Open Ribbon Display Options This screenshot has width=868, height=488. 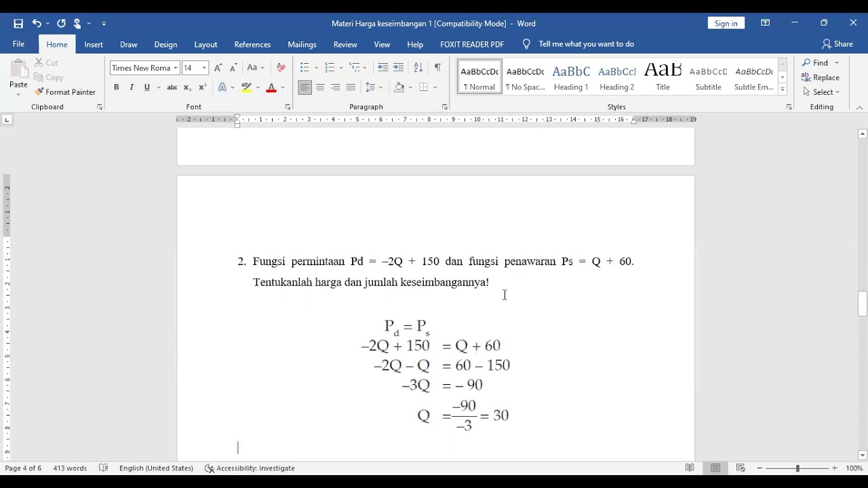(x=766, y=23)
